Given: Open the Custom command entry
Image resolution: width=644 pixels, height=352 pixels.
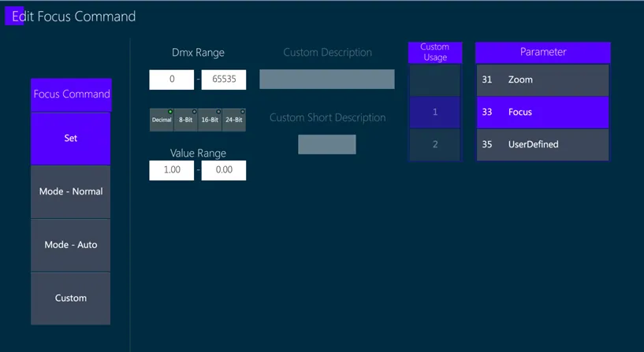Looking at the screenshot, I should click(71, 298).
